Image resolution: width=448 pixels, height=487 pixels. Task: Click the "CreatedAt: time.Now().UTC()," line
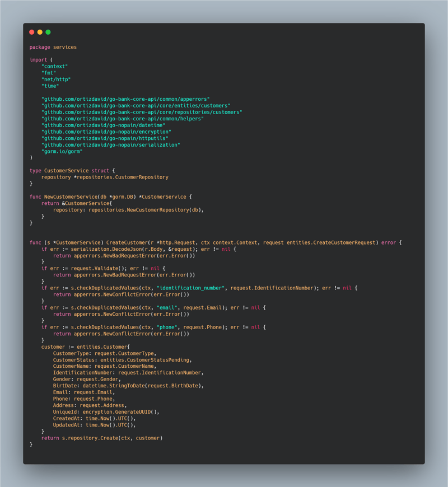(x=95, y=418)
